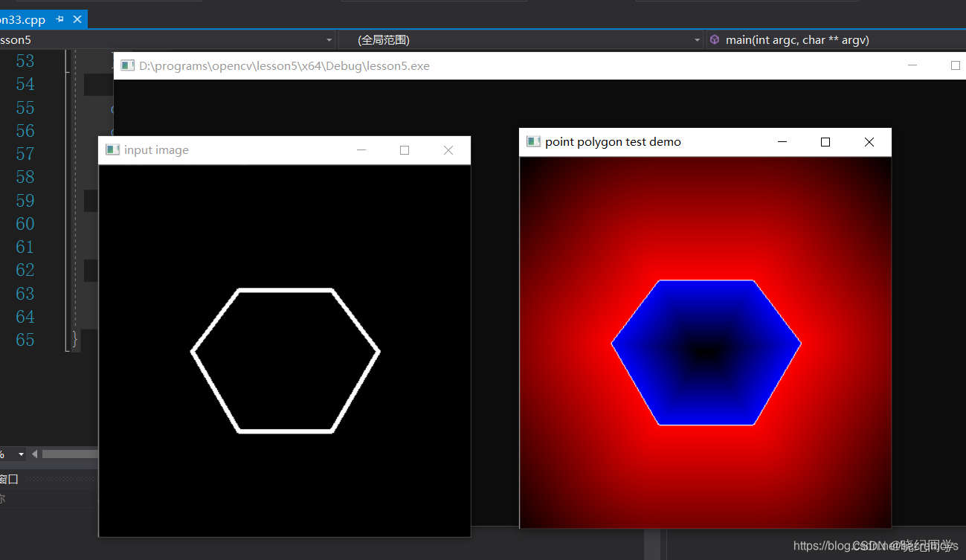966x560 pixels.
Task: Click the point polygon test demo title text
Action: click(x=613, y=141)
